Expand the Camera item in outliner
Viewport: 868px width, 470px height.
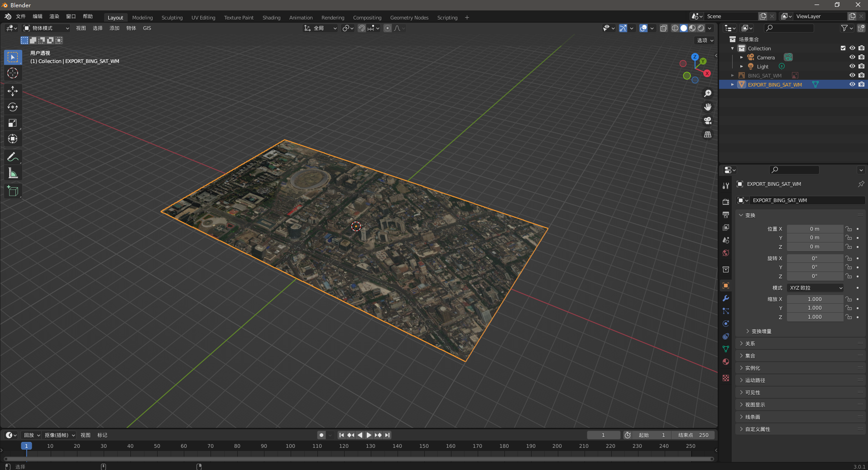742,57
